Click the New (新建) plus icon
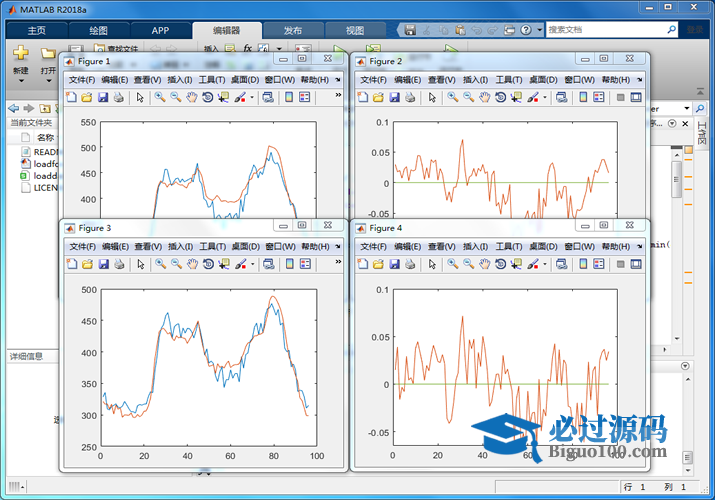Viewport: 715px width, 500px height. click(21, 53)
